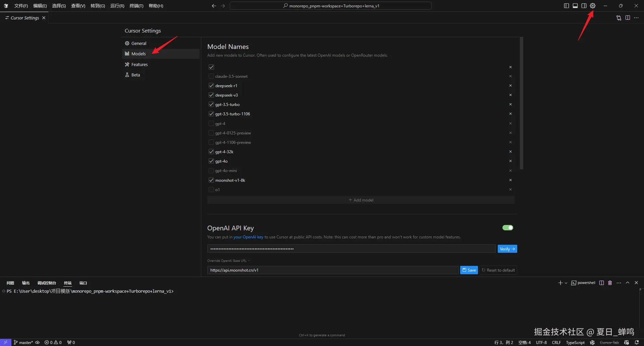Click the Verify button for API key
644x346 pixels.
[x=507, y=249]
